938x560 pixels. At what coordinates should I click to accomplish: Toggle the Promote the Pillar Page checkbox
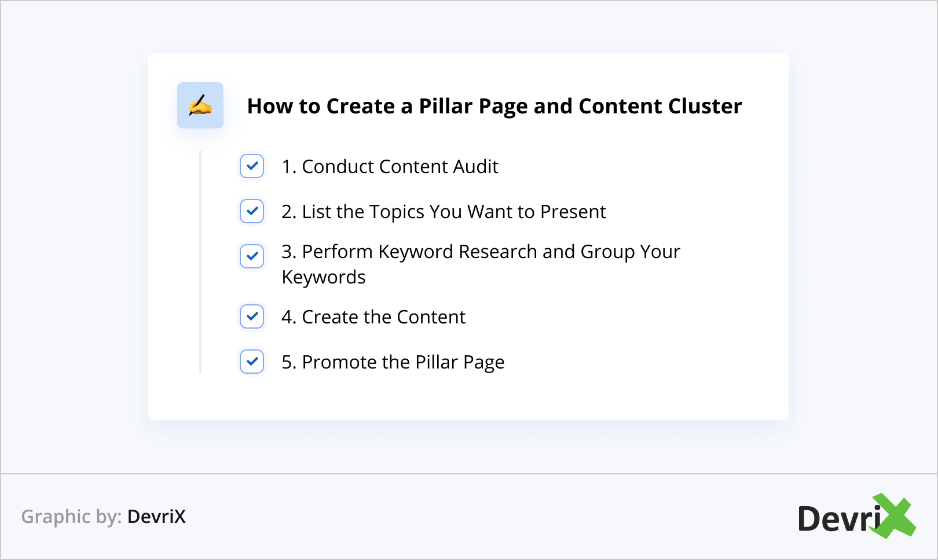(252, 362)
